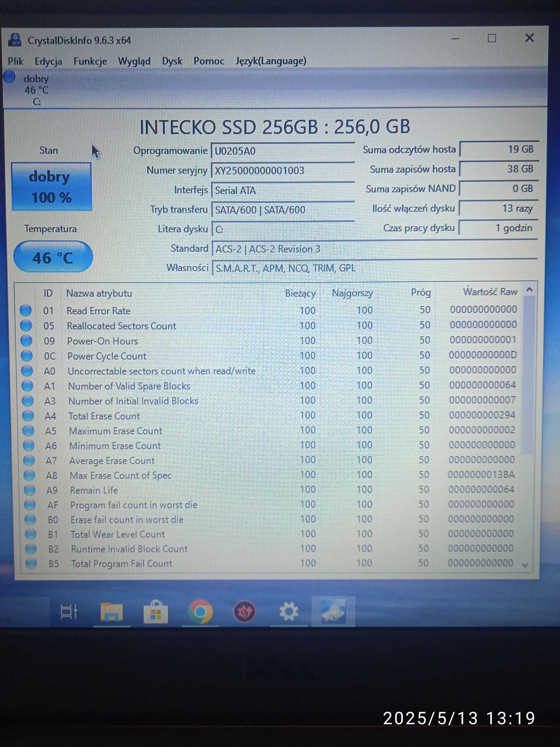Click the serial number field XY25000000001003
Viewport: 560px width, 747px height.
283,170
